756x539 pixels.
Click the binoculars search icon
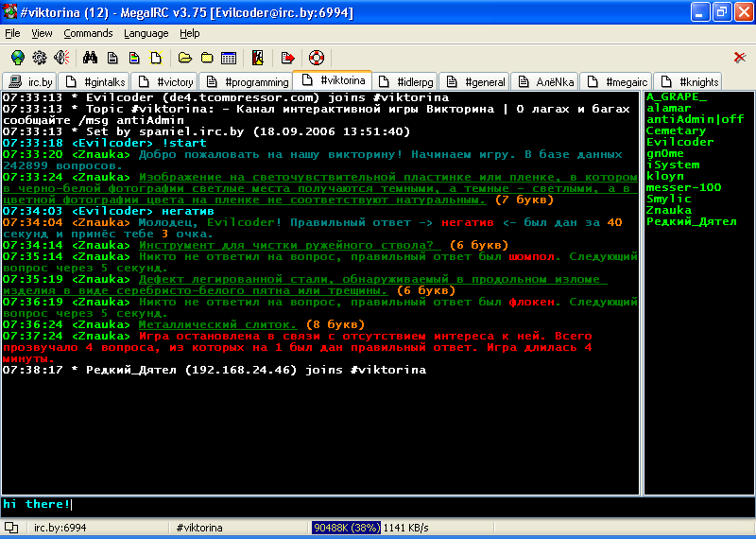point(90,58)
